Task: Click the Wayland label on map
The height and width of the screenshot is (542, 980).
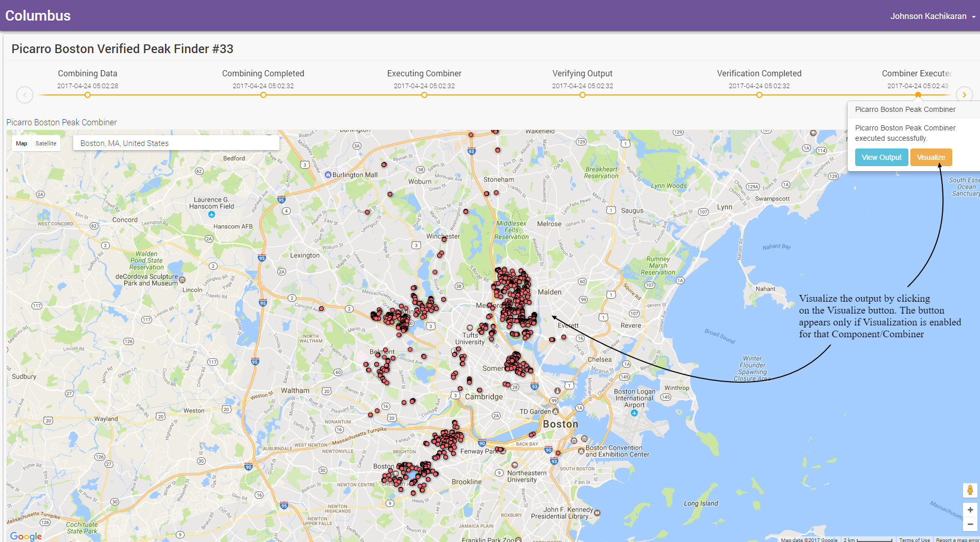Action: coord(106,419)
